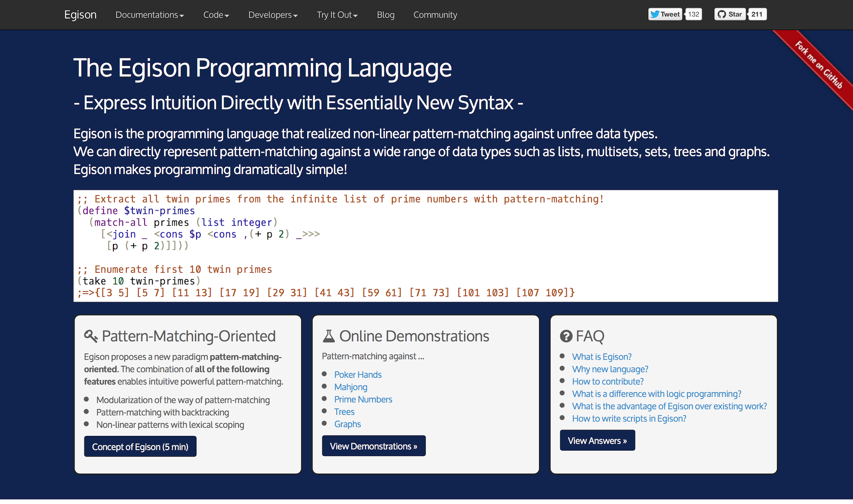The width and height of the screenshot is (853, 504).
Task: Click the '(take 10 twin-primes)' code line
Action: (x=139, y=281)
